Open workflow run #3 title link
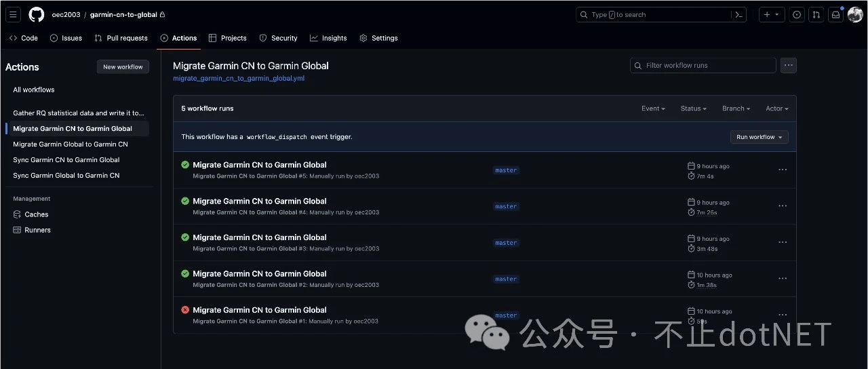The width and height of the screenshot is (868, 369). click(260, 237)
